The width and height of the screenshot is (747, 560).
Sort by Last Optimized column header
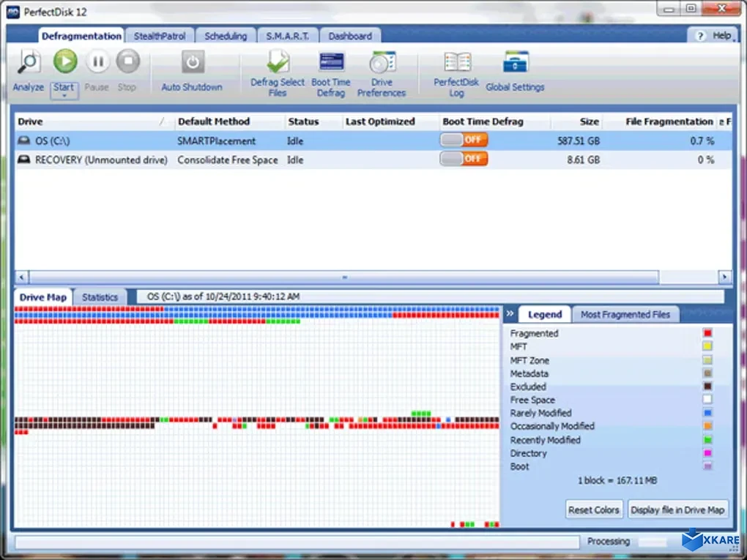tap(390, 122)
